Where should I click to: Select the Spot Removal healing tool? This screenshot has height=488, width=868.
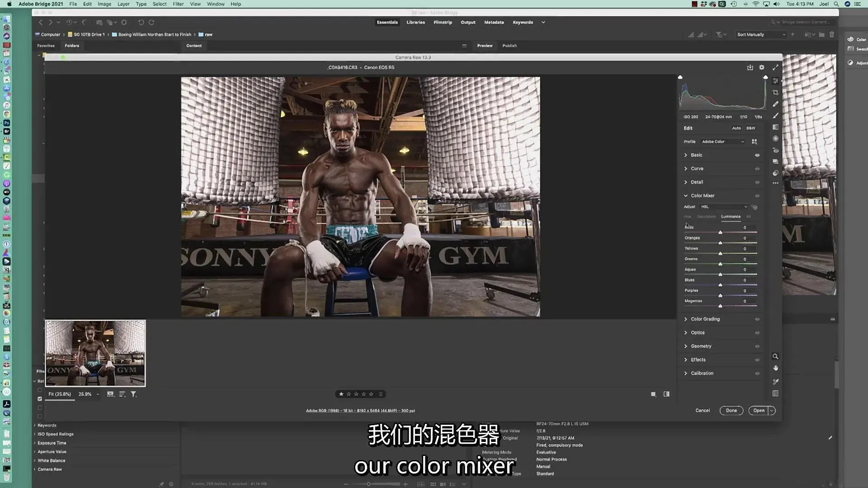click(775, 104)
